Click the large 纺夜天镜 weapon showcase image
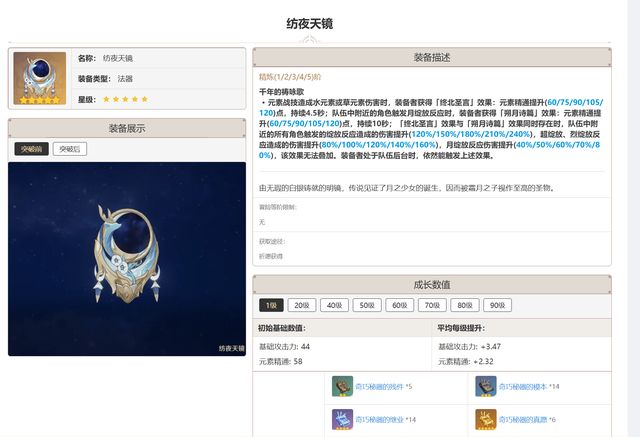This screenshot has width=640, height=437. click(127, 259)
